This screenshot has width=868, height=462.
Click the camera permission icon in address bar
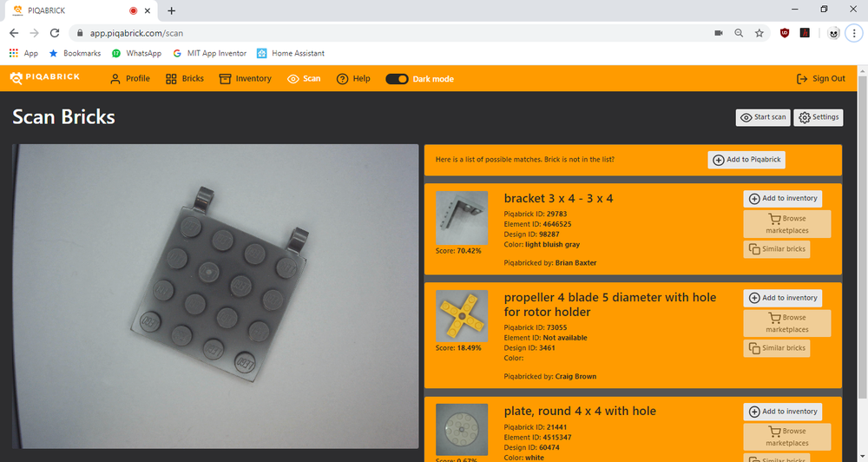719,33
